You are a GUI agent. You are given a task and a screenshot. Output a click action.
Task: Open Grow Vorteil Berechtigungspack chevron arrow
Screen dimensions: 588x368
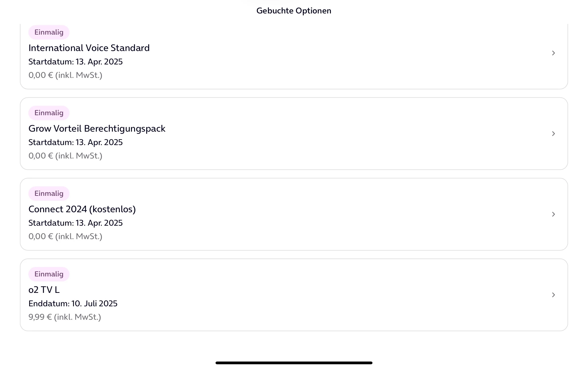[x=553, y=134]
